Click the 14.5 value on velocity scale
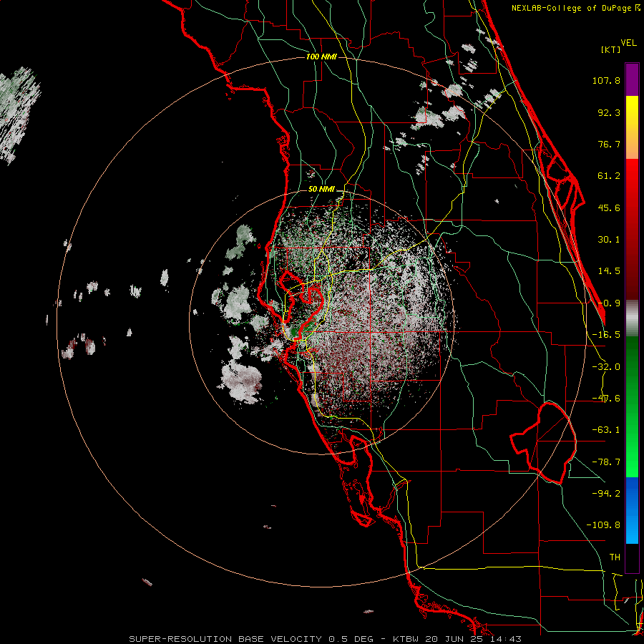The height and width of the screenshot is (644, 644). click(x=609, y=271)
